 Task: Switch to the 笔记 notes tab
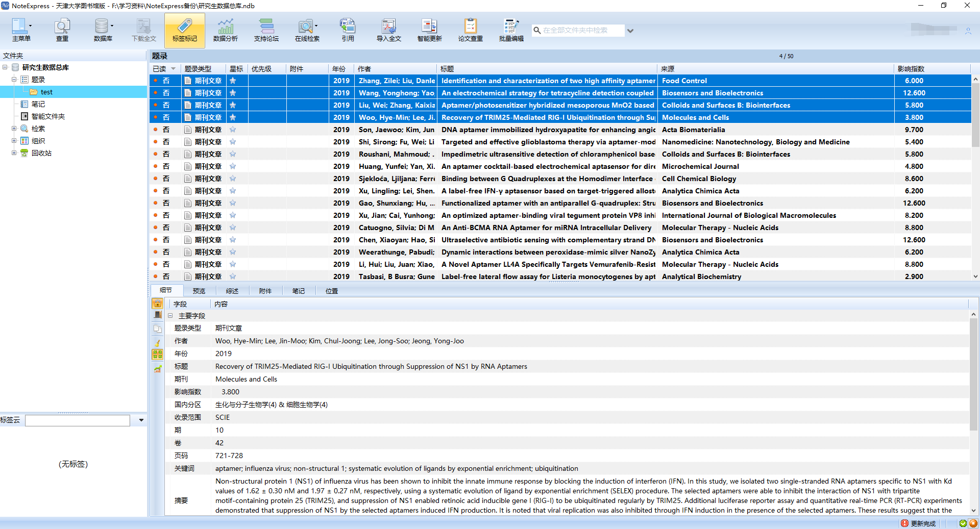pyautogui.click(x=299, y=291)
